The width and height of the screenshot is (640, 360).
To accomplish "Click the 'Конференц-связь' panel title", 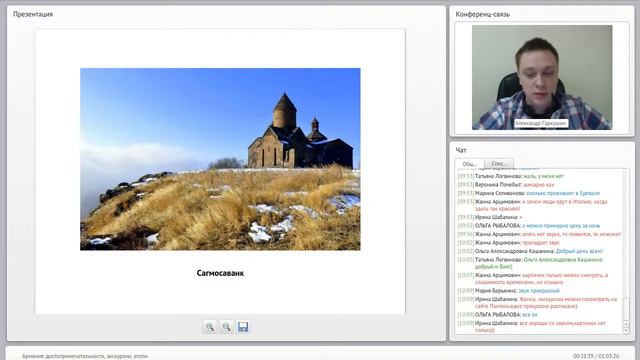I will click(482, 14).
